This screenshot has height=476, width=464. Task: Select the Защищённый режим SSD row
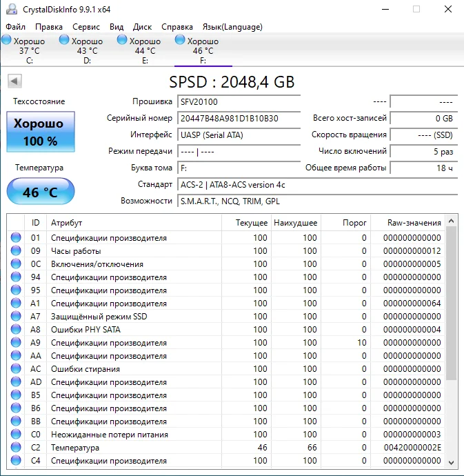[226, 317]
